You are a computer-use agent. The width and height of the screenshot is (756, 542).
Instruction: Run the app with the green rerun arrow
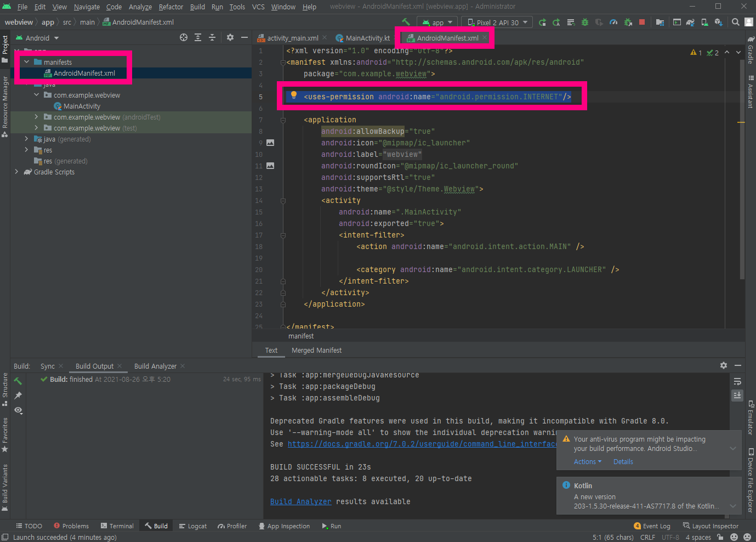(542, 22)
